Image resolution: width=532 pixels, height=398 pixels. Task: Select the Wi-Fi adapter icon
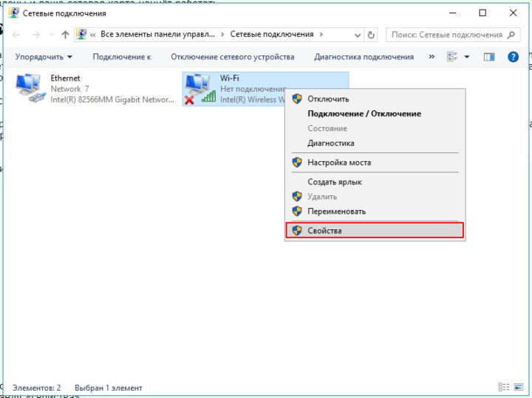click(x=200, y=89)
